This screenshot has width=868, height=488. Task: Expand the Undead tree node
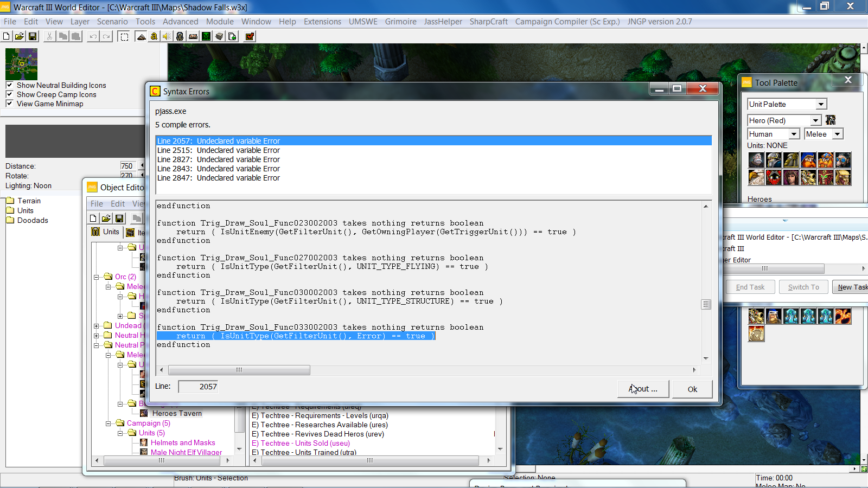(97, 326)
